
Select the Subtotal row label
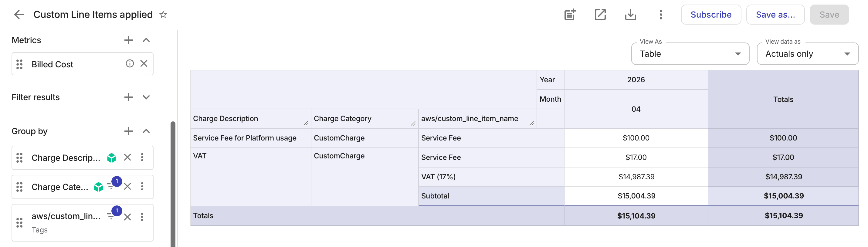(491, 196)
